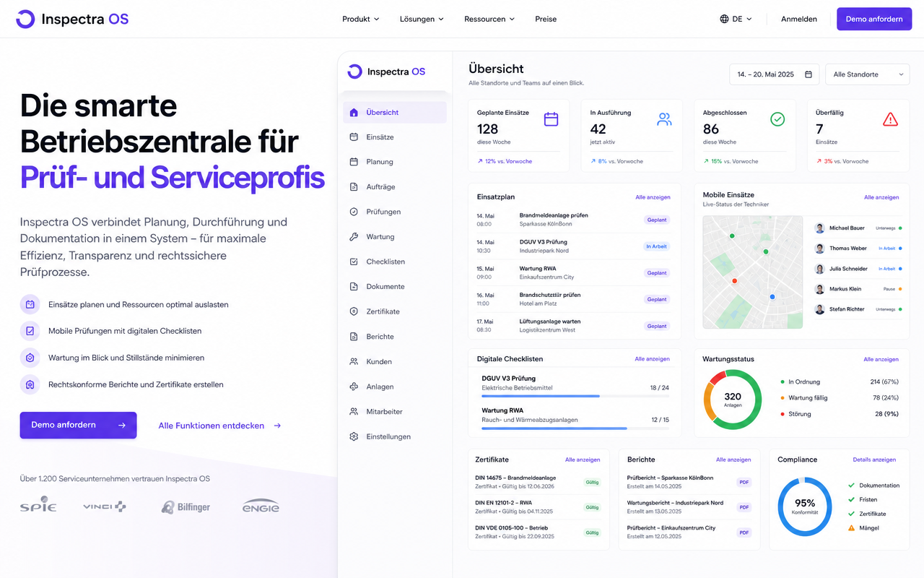Click PDF badge for Wartungsbericht Industriepark Nord
The height and width of the screenshot is (578, 924).
pyautogui.click(x=744, y=507)
